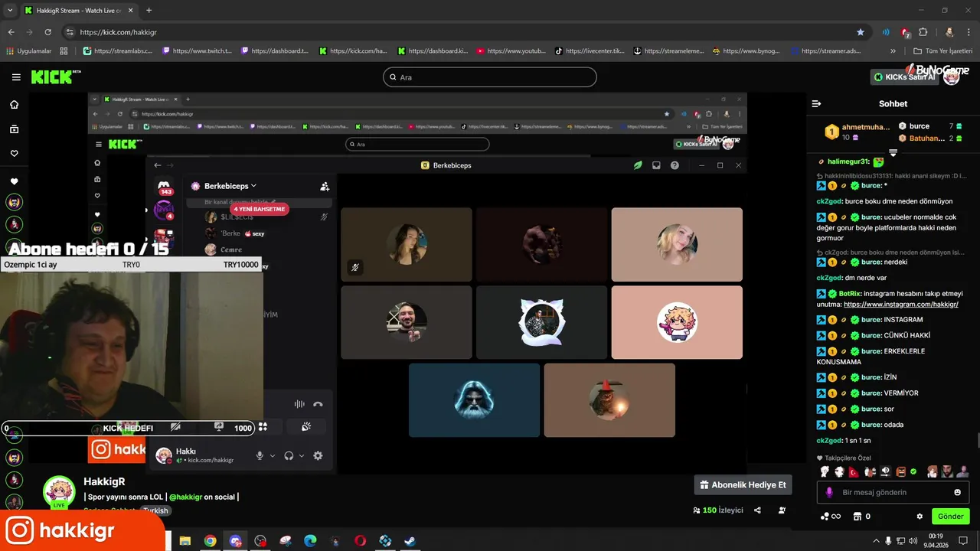
Task: Click the 4 YENİ BAHSETME pill
Action: click(x=260, y=209)
